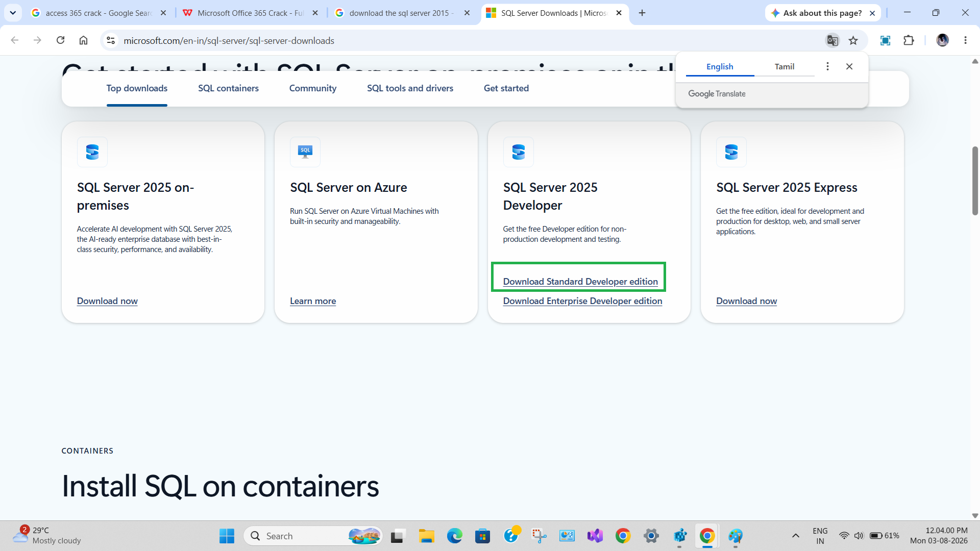Bookmark this page with the star icon
The width and height of the screenshot is (980, 551).
[853, 40]
